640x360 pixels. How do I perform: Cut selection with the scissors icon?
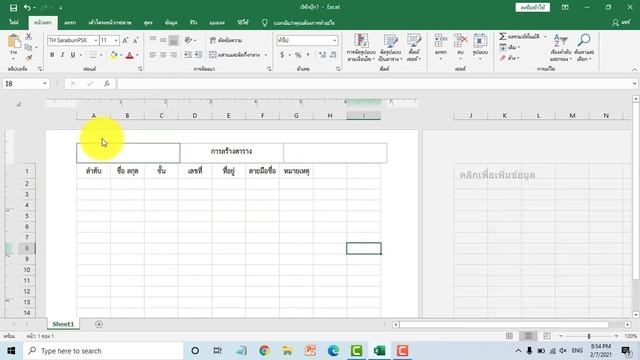click(29, 37)
